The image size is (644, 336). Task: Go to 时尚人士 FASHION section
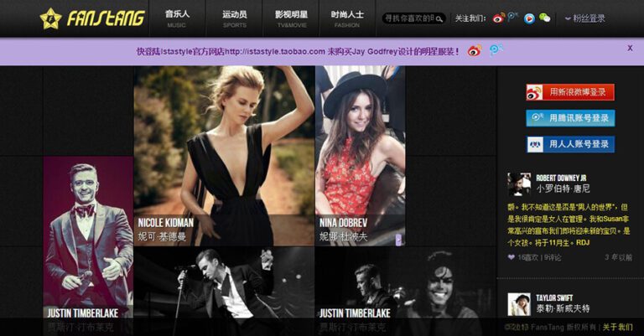point(346,18)
